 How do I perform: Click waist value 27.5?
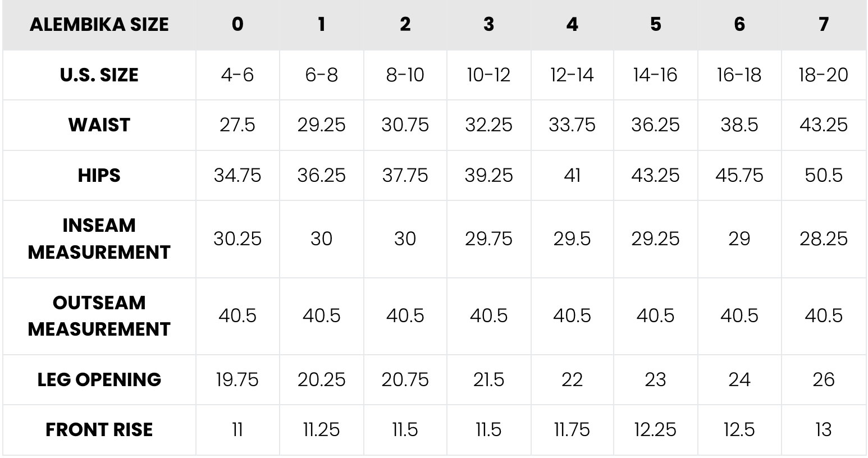[x=237, y=125]
